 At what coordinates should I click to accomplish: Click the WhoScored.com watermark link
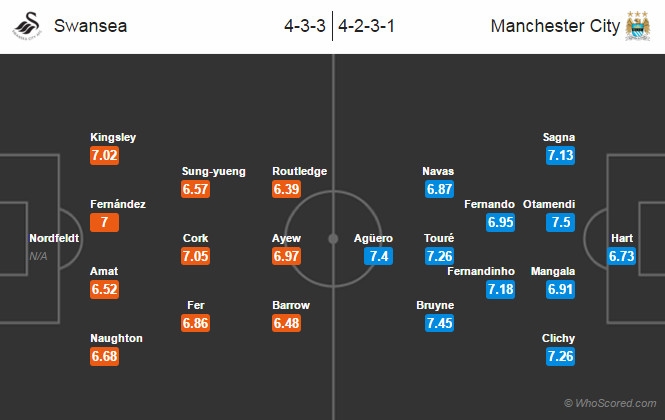[x=610, y=403]
